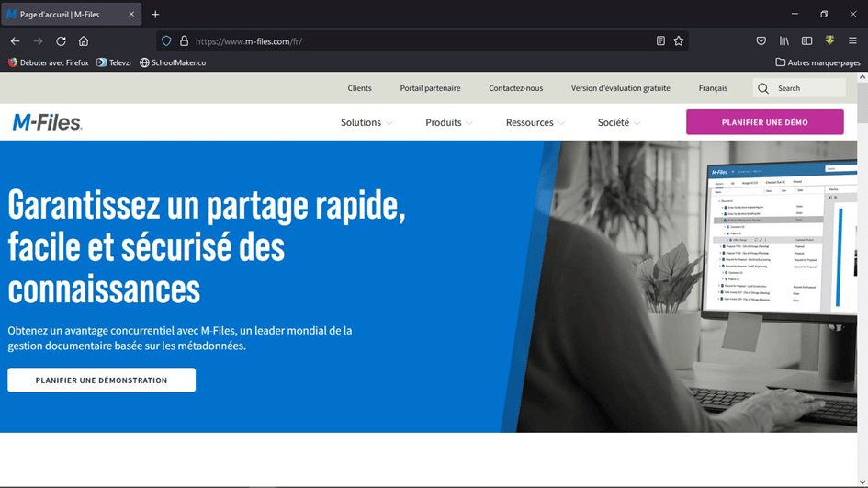
Task: Open the Firefox hamburger menu
Action: coord(852,41)
